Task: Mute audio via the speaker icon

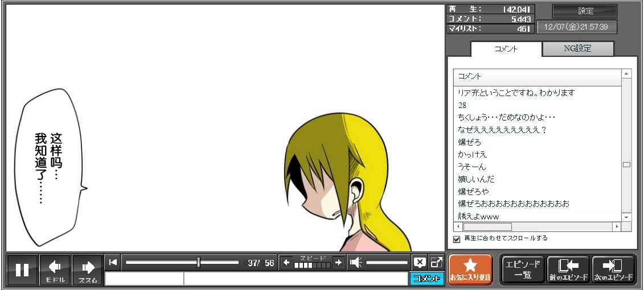Action: point(356,262)
